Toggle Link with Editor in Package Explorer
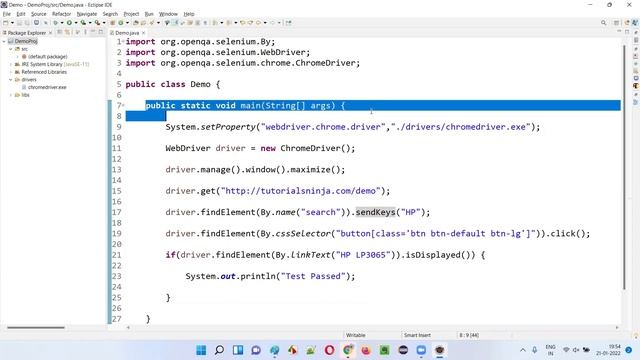The height and width of the screenshot is (360, 640). click(x=67, y=32)
